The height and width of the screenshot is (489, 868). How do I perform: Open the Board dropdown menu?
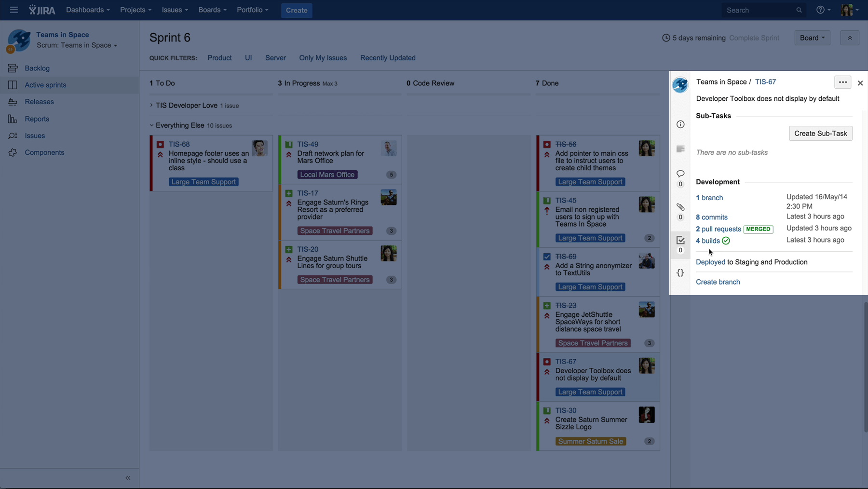[x=812, y=38]
